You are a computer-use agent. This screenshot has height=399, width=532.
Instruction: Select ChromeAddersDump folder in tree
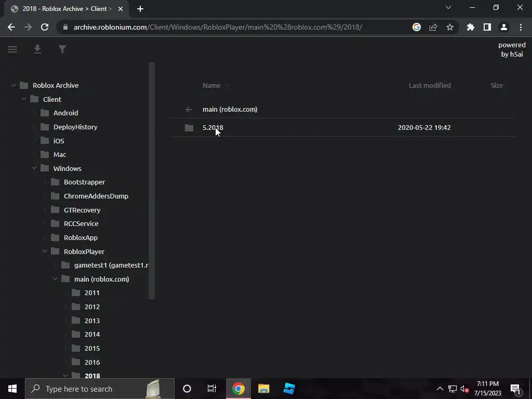point(96,196)
